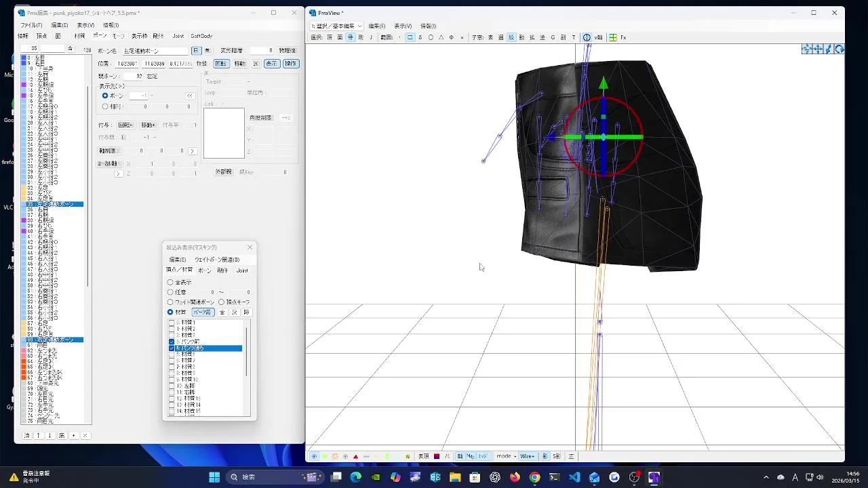This screenshot has width=868, height=488.
Task: Choose the rectangle range selection shape
Action: (410, 37)
